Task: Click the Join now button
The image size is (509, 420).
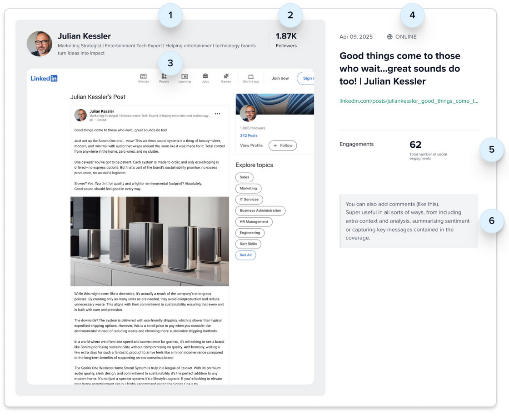Action: (280, 78)
